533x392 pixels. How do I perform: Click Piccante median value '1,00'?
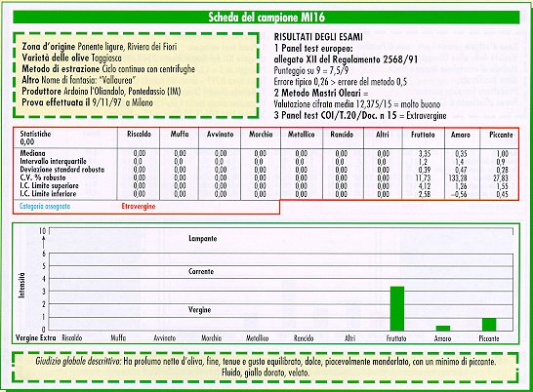(503, 153)
